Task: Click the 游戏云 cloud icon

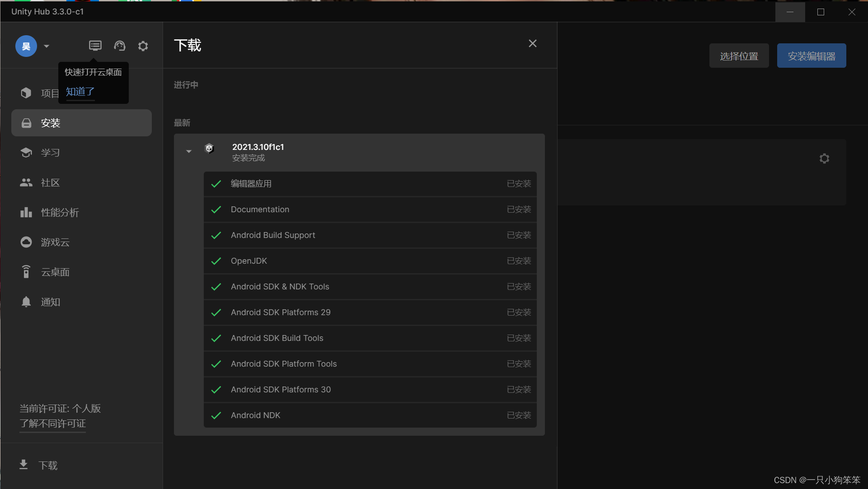Action: [26, 242]
